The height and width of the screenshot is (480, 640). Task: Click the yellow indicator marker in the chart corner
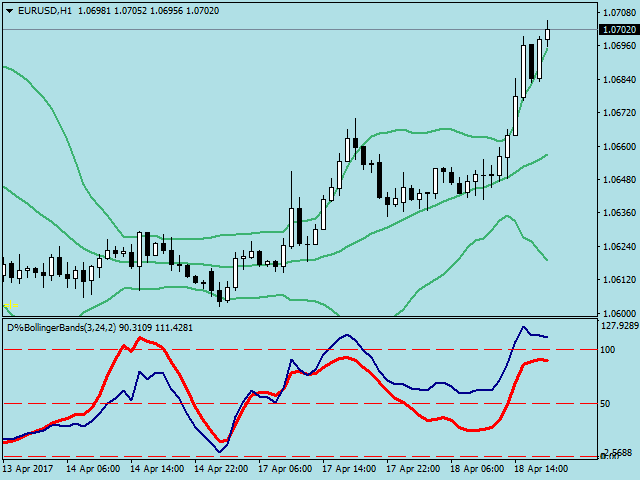point(11,305)
